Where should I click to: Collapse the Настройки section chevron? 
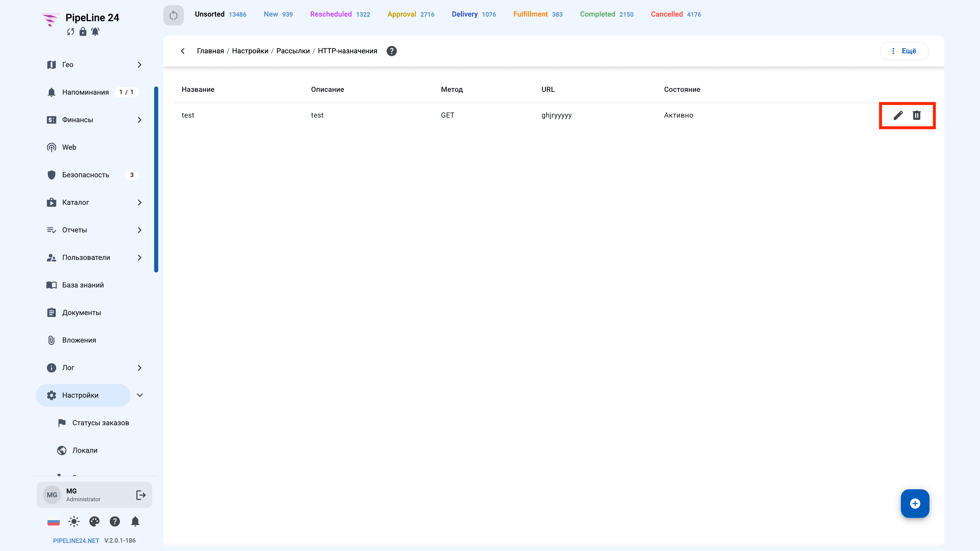tap(140, 395)
